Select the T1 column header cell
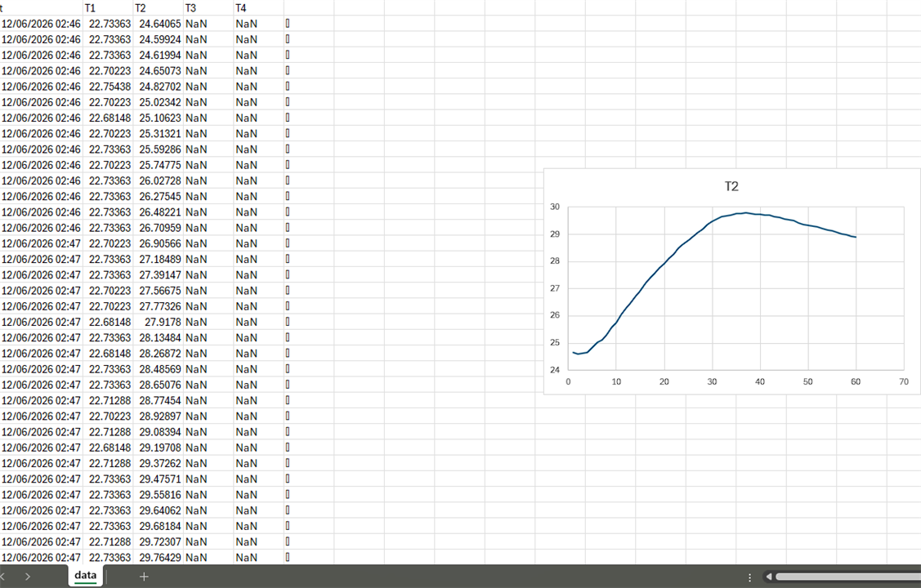This screenshot has width=921, height=588. pyautogui.click(x=108, y=8)
